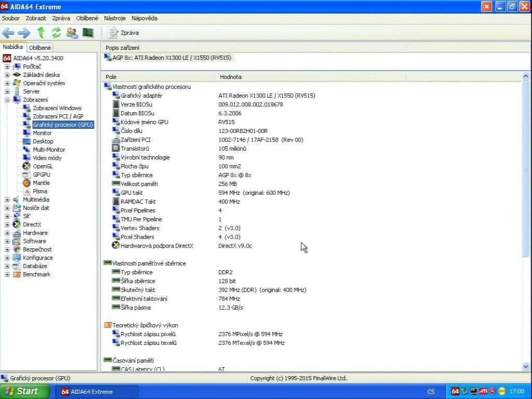532x399 pixels.
Task: Open the Soubor menu
Action: point(10,18)
